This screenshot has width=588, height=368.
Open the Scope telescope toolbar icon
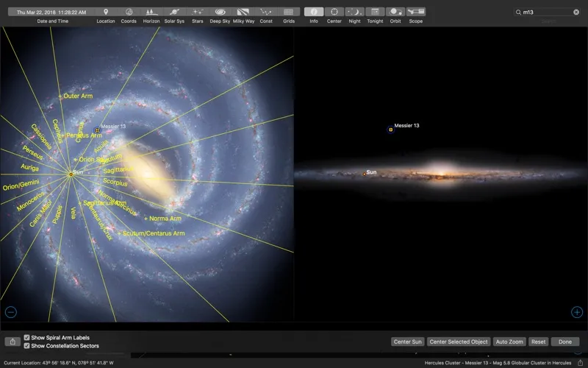tap(416, 13)
